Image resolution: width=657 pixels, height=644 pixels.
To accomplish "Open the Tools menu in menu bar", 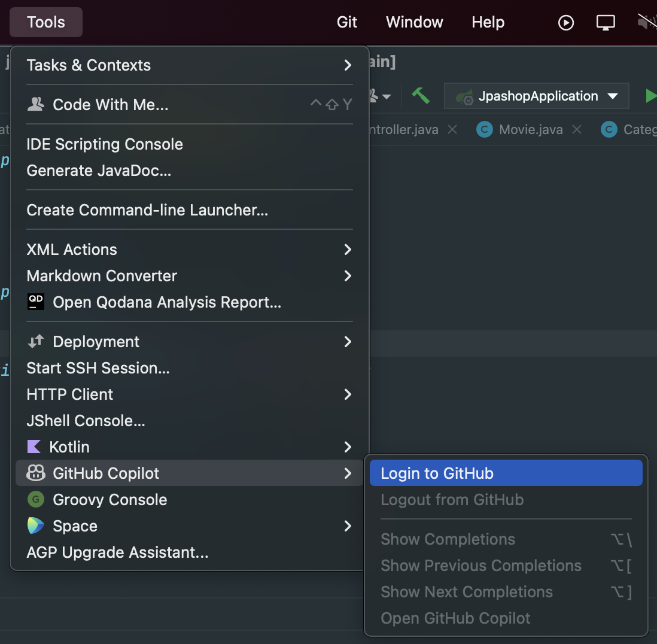I will point(45,22).
